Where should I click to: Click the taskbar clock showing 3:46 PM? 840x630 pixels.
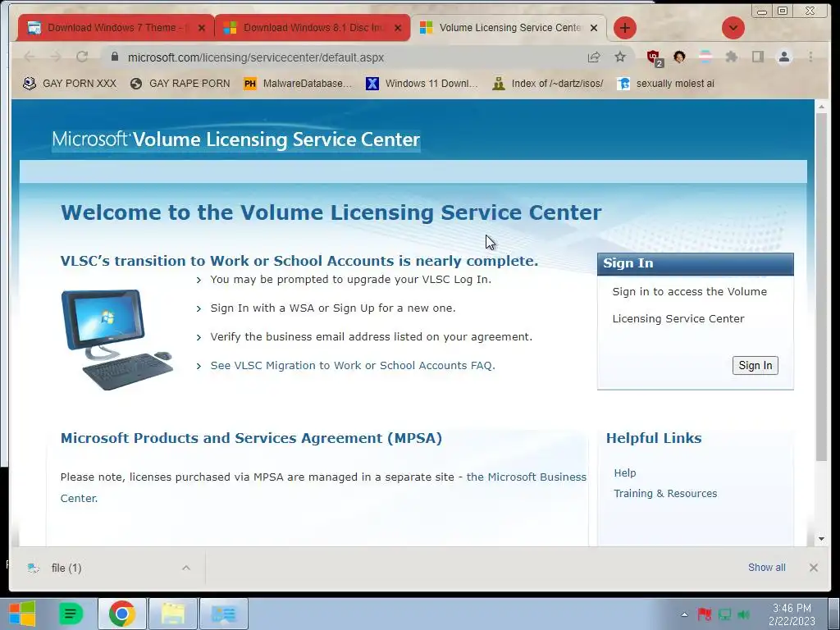pyautogui.click(x=792, y=614)
